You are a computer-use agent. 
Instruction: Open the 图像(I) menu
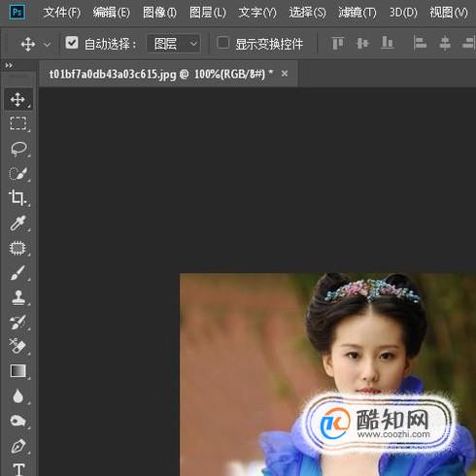[159, 13]
